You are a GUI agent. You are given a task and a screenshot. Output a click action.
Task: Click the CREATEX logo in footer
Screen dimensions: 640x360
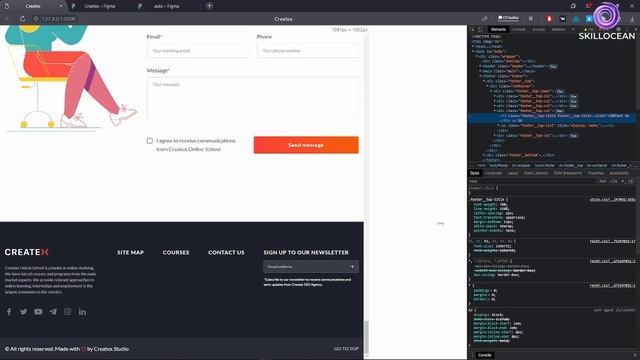[27, 252]
